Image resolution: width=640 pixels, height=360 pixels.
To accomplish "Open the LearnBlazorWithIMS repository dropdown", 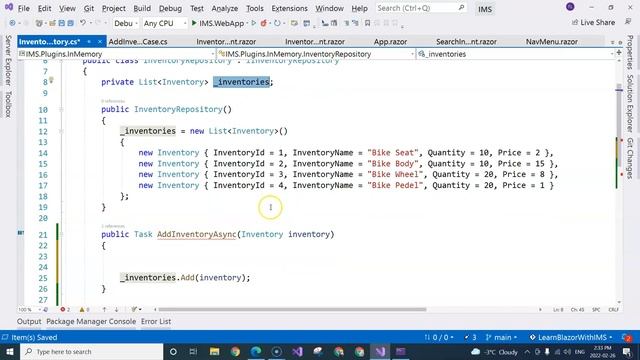I will click(x=571, y=338).
